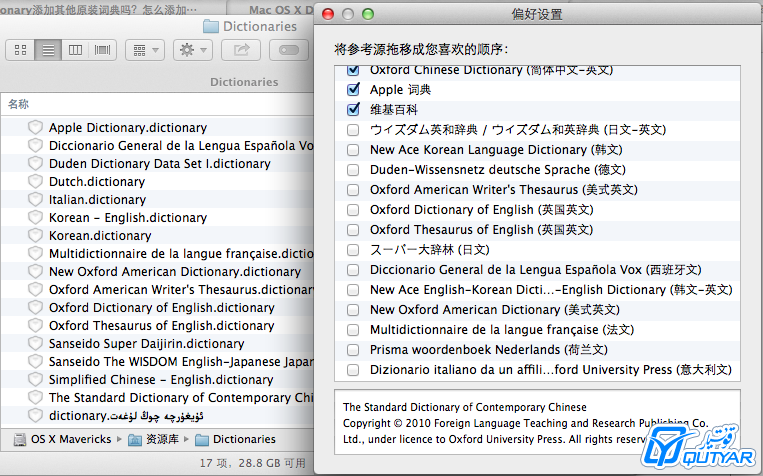This screenshot has height=476, width=763.
Task: Minimize the 偏好设置 preferences window
Action: tap(348, 14)
